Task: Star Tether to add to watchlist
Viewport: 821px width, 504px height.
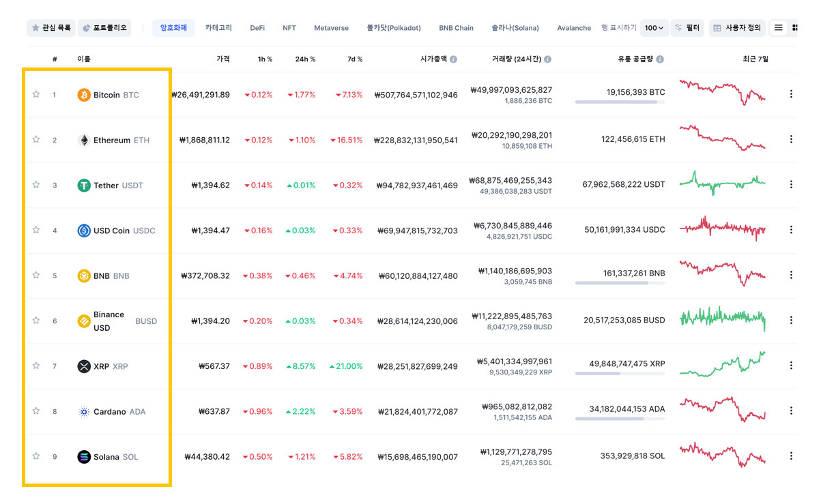Action: (x=36, y=185)
